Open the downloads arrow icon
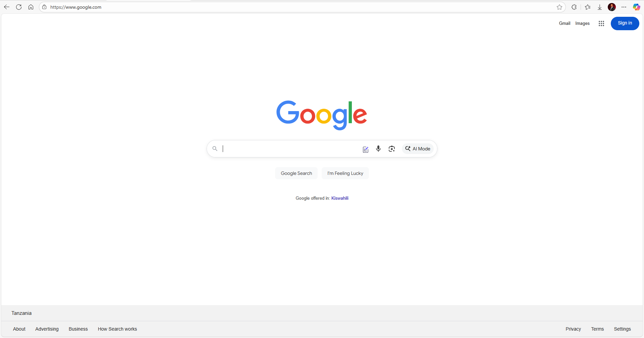 (x=600, y=7)
